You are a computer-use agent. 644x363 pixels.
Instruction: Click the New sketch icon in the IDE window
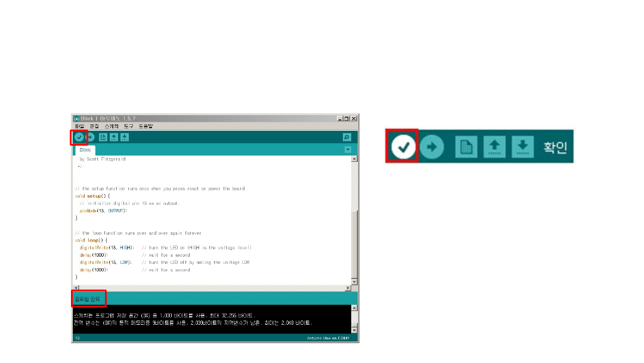pos(103,137)
